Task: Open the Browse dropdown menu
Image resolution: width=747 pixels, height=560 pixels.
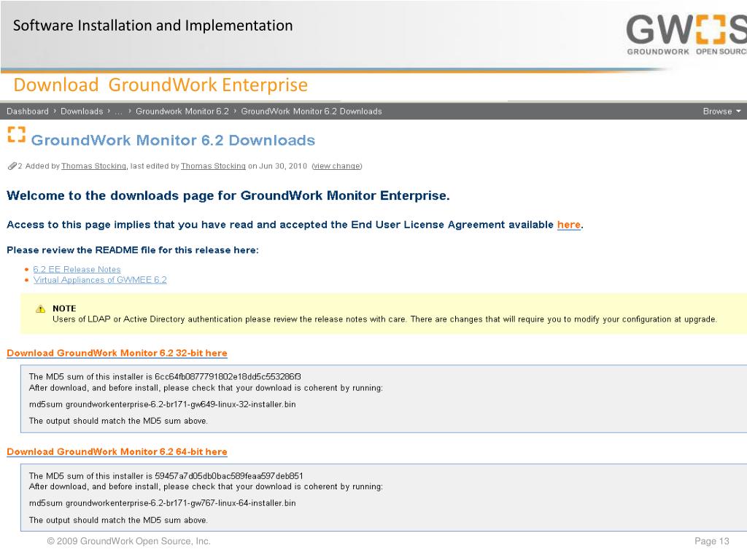Action: click(721, 111)
